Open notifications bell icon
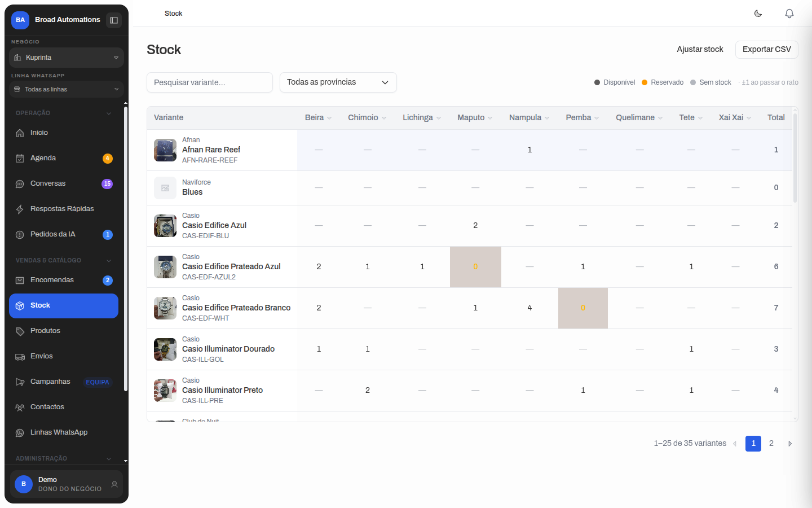The image size is (812, 508). [789, 14]
